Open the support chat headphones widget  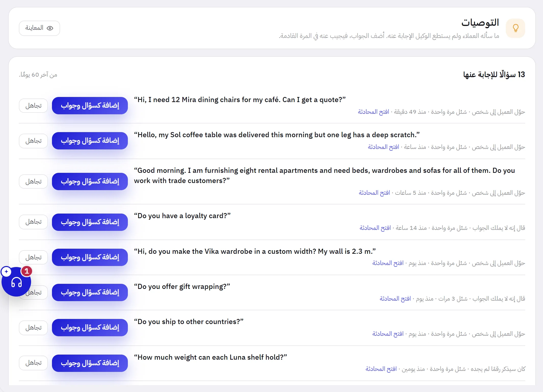click(16, 282)
